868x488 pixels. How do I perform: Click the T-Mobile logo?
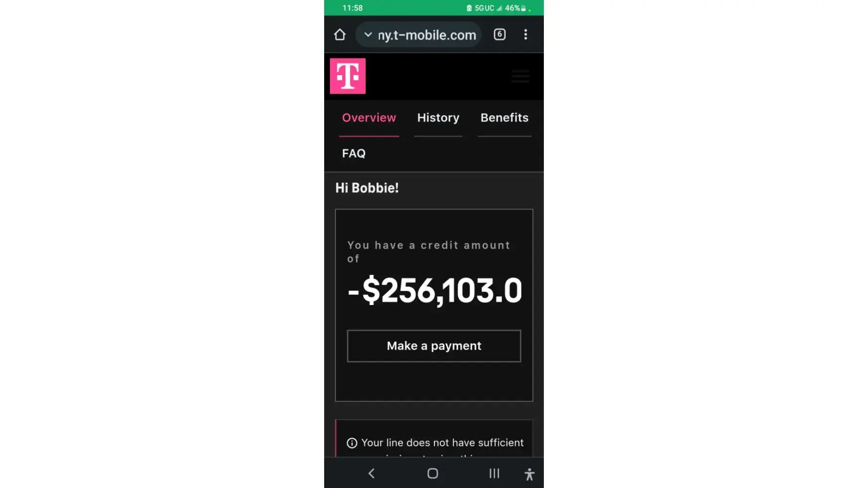(x=348, y=76)
